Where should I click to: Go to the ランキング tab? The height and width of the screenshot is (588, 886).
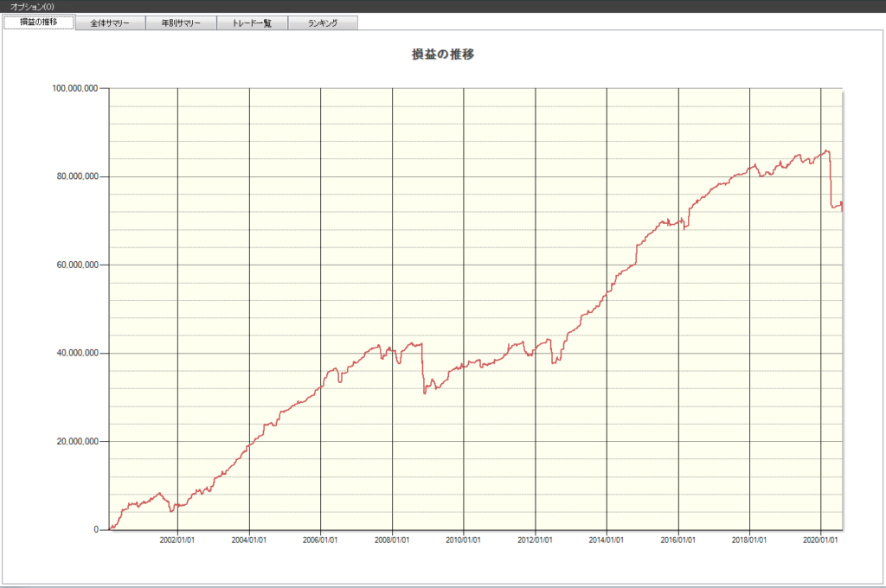pos(323,23)
